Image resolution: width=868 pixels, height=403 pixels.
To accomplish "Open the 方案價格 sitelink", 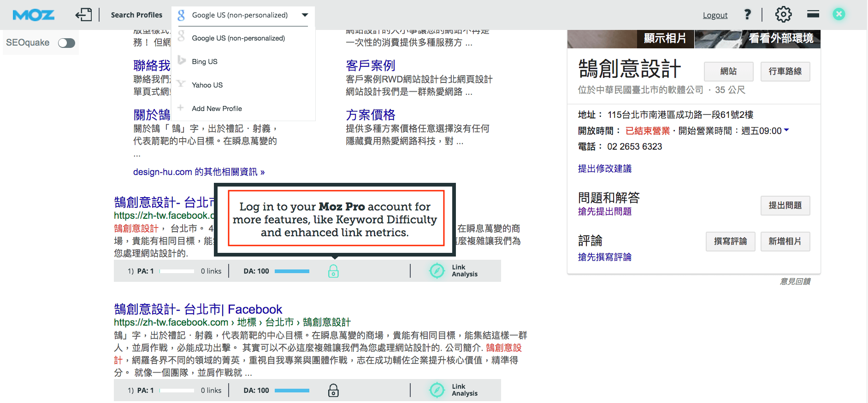I will 371,115.
